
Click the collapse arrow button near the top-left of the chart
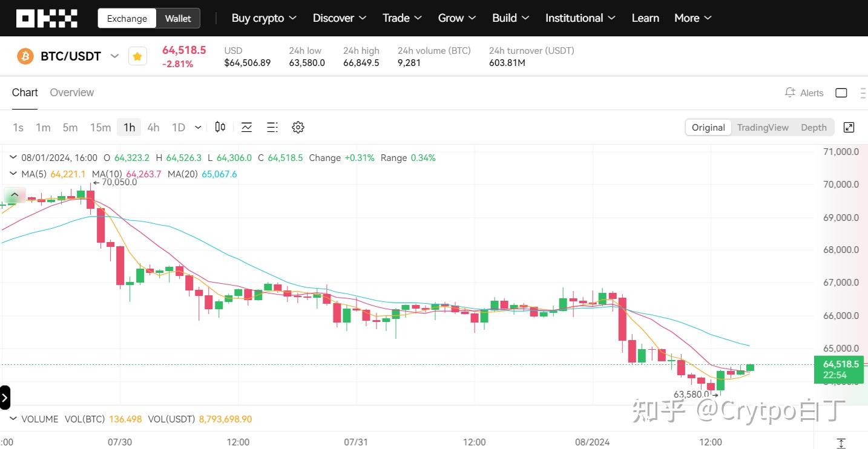[x=15, y=195]
